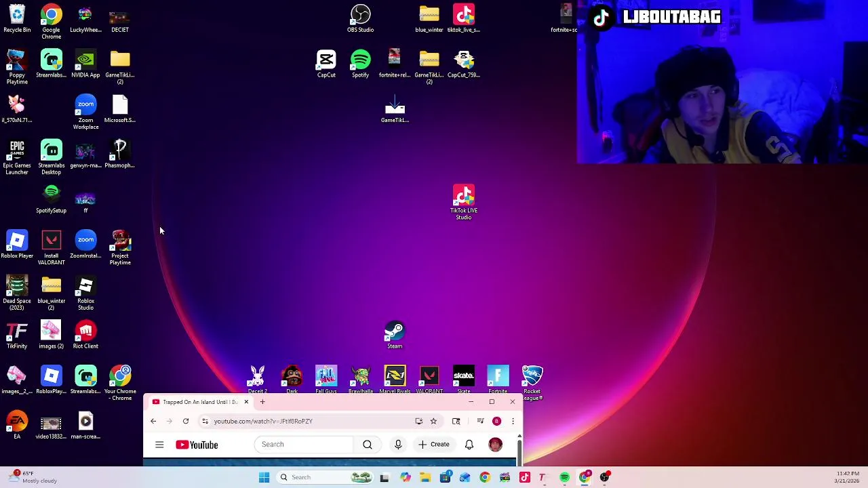868x488 pixels.
Task: Open the blue_winter (2) folder
Action: (52, 293)
